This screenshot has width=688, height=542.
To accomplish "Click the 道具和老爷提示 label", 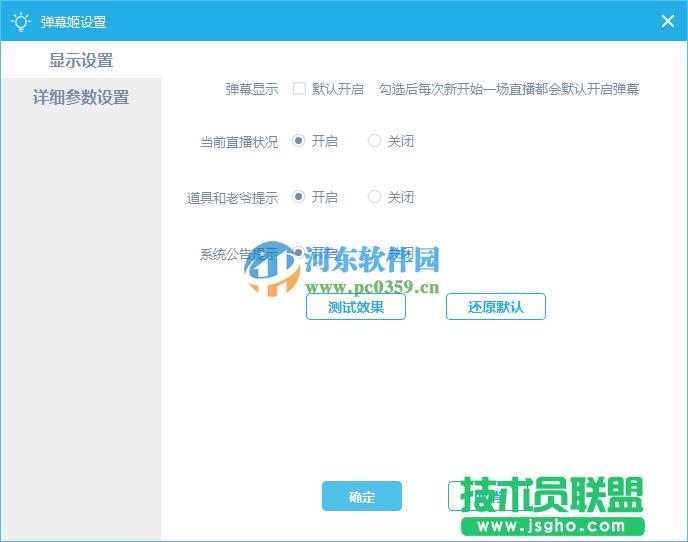I will click(232, 198).
